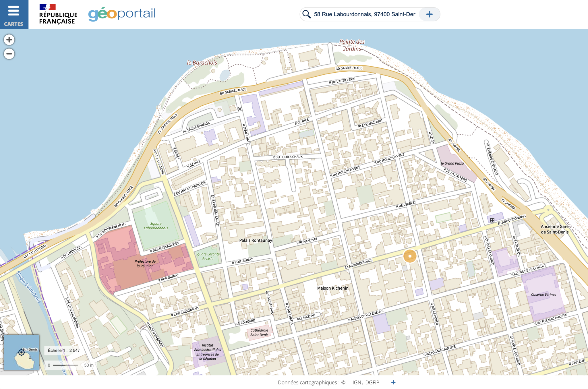Click the Préfecture de la Réunion label
The image size is (588, 389).
point(145,264)
